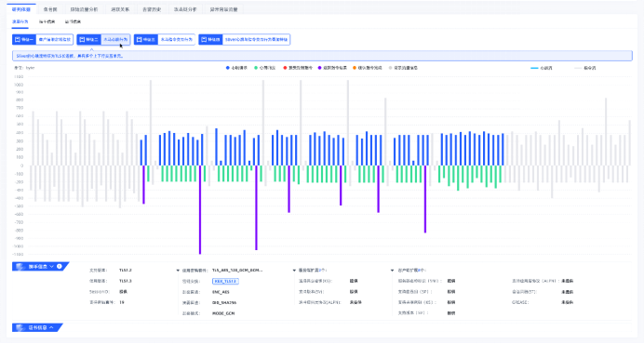Click the fourth feature tag mentioning Sliver

245,39
